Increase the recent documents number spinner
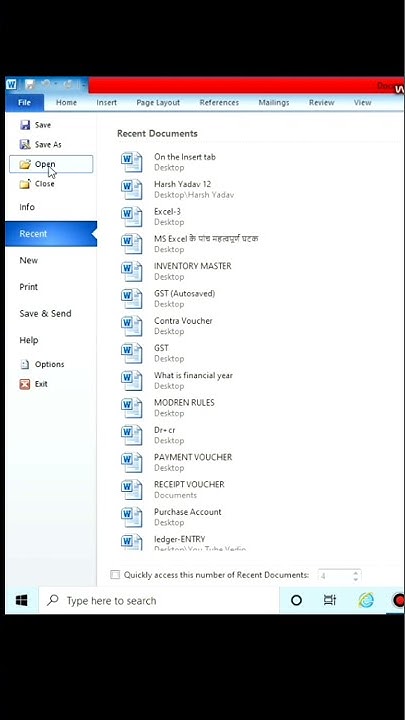Screen dimensions: 405x720 [x=355, y=572]
